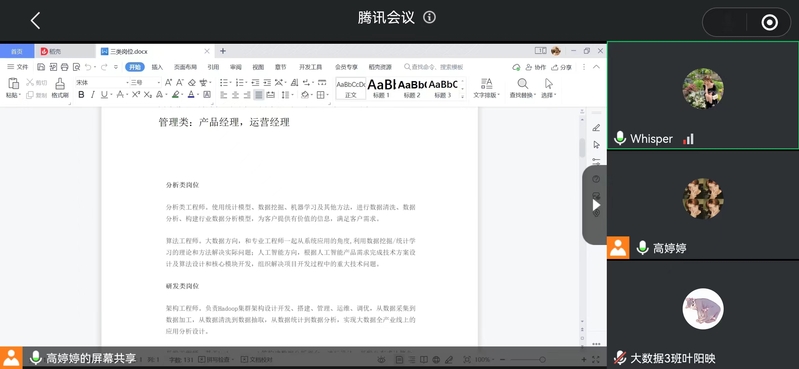Toggle Whisper's microphone icon
Screen dimensions: 799x369
point(620,138)
